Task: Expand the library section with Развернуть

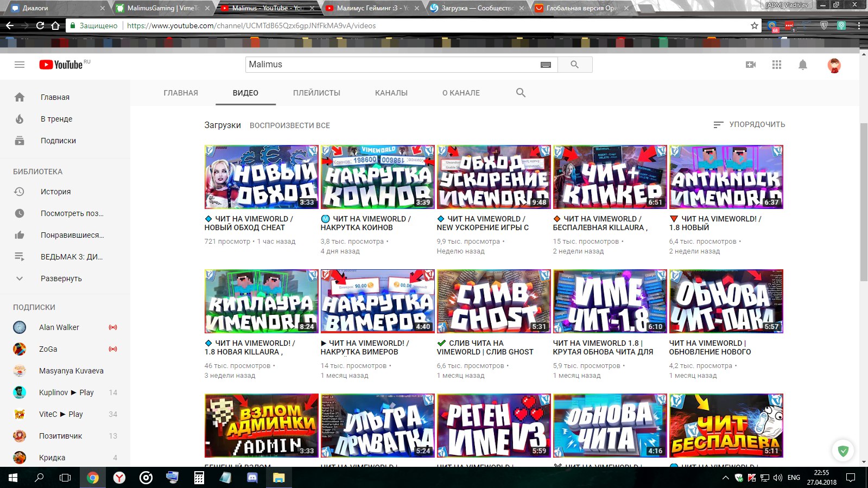Action: tap(65, 278)
